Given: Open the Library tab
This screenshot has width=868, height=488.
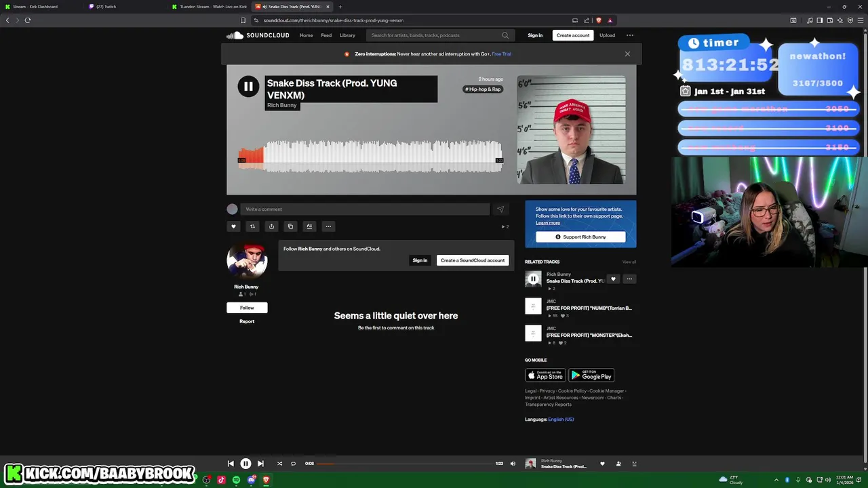Looking at the screenshot, I should pyautogui.click(x=347, y=35).
